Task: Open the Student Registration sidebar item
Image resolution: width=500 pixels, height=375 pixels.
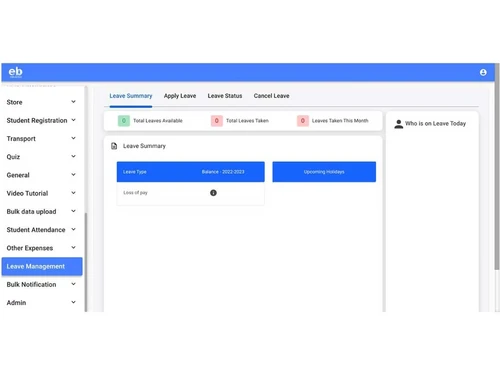Action: 42,120
